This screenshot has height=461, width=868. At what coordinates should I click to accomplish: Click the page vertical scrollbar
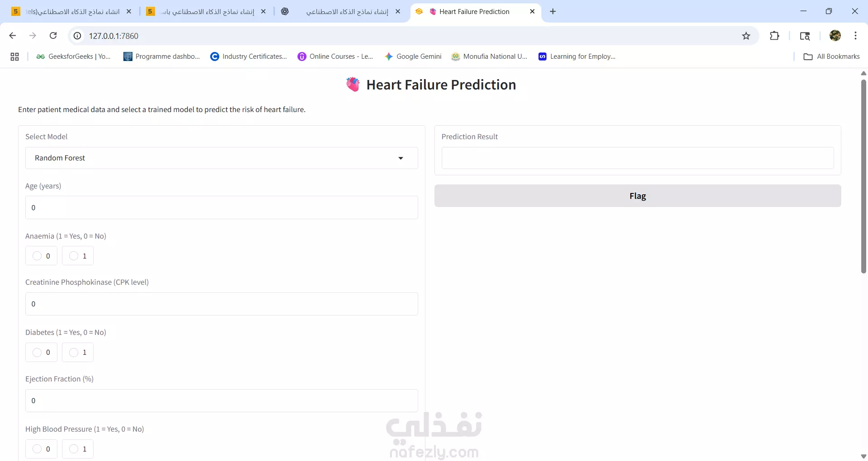tap(863, 176)
